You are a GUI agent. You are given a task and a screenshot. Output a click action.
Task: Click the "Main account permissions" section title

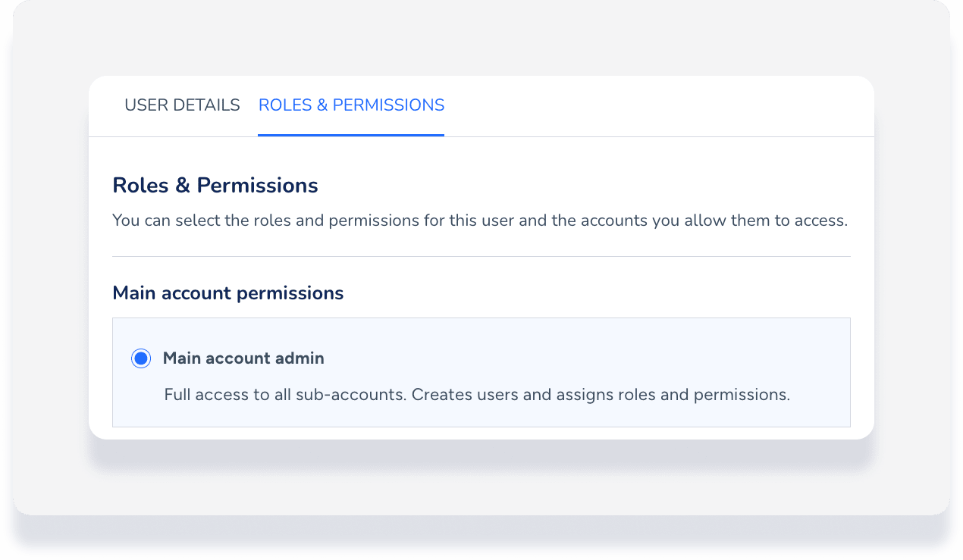click(x=227, y=293)
